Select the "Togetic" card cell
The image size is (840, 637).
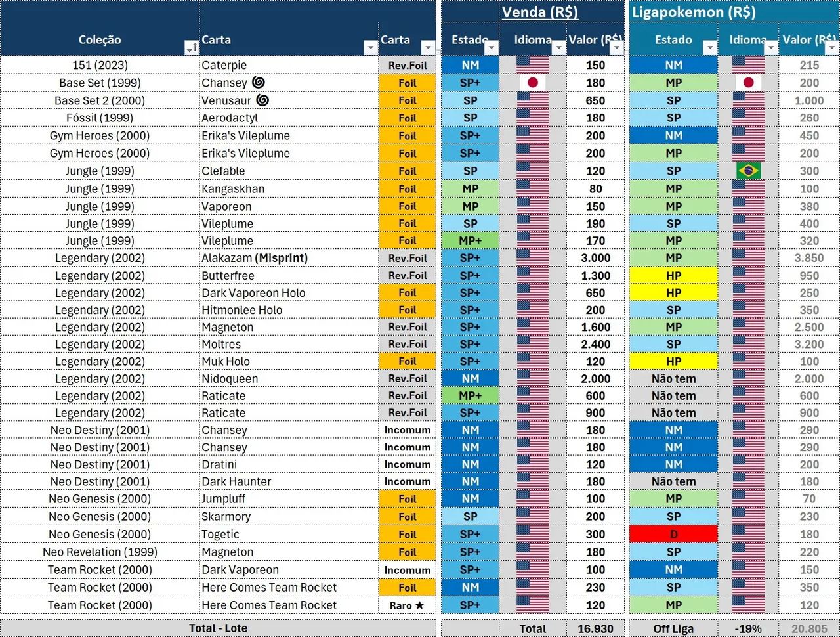tap(289, 535)
